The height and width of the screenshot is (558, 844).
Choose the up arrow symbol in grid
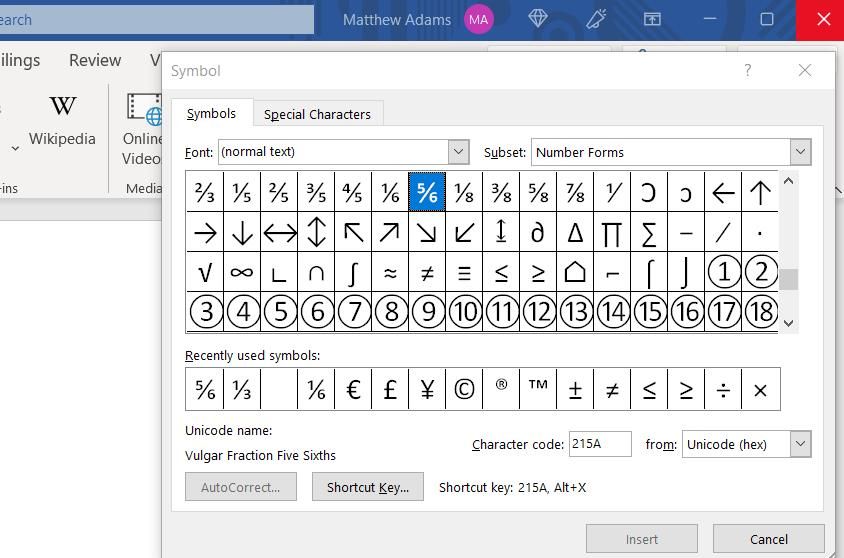pyautogui.click(x=760, y=192)
